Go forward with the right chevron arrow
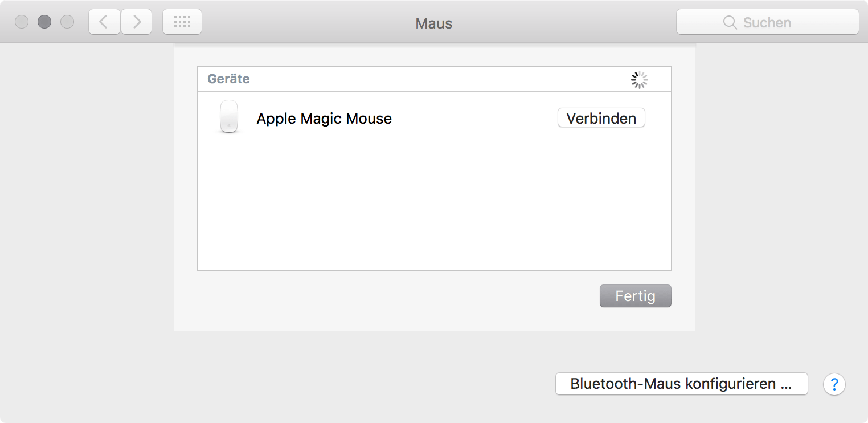 coord(137,22)
